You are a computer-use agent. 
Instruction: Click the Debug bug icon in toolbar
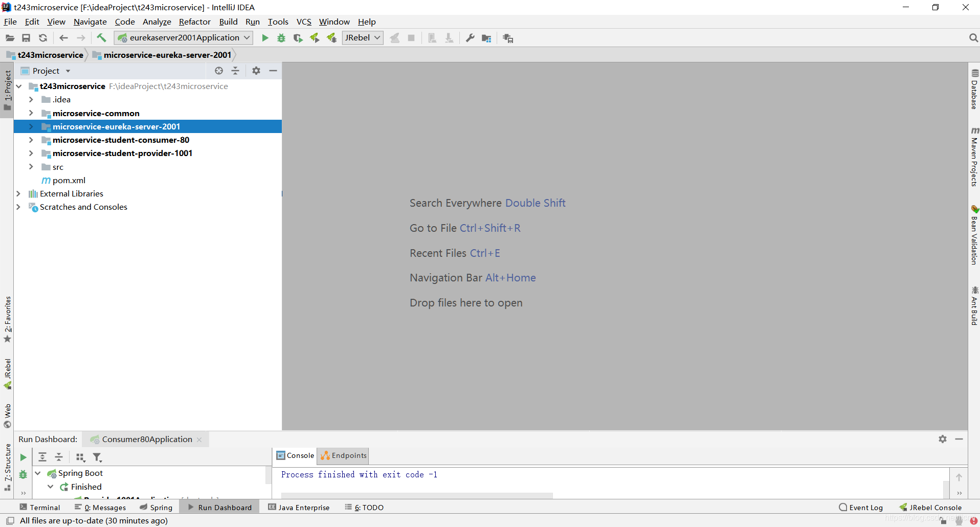click(x=281, y=38)
